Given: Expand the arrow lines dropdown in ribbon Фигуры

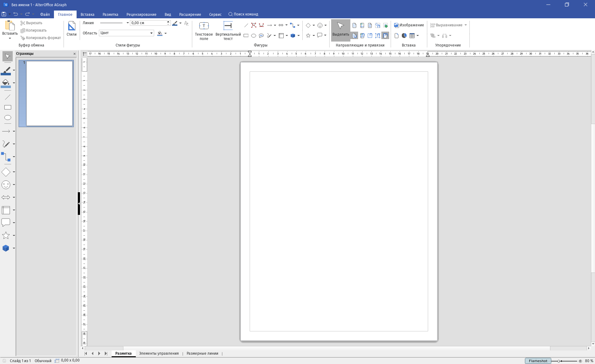Looking at the screenshot, I should coord(275,25).
